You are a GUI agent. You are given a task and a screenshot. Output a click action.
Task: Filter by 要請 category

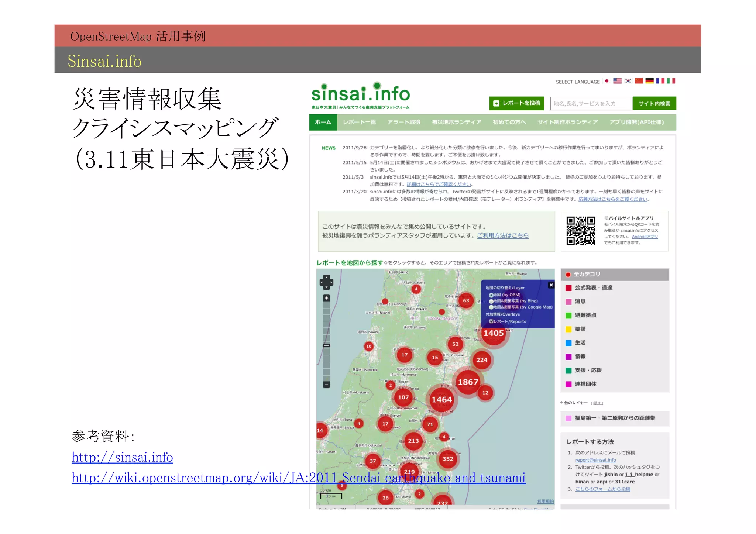point(615,329)
